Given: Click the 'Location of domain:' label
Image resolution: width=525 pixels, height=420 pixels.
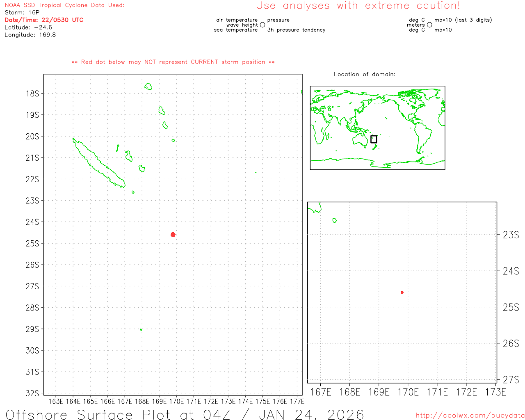Looking at the screenshot, I should point(364,74).
